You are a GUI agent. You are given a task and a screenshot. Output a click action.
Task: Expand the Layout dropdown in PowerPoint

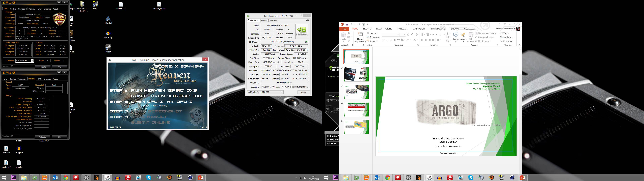372,33
